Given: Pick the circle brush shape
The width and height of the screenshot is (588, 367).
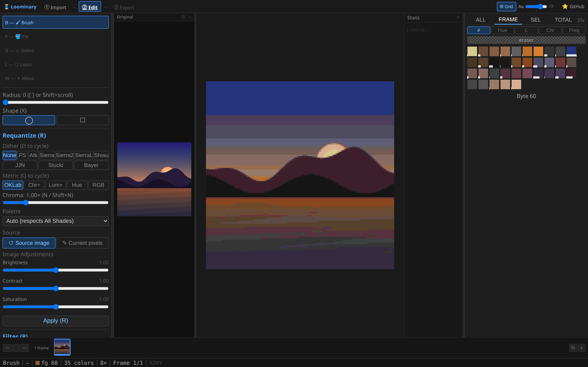Looking at the screenshot, I should [29, 120].
